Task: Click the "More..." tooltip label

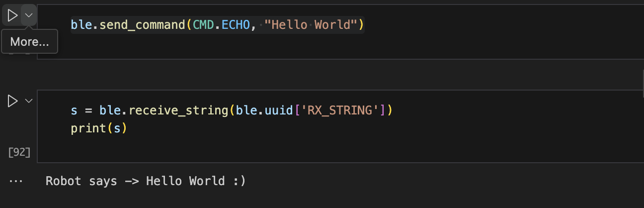Action: click(x=30, y=42)
